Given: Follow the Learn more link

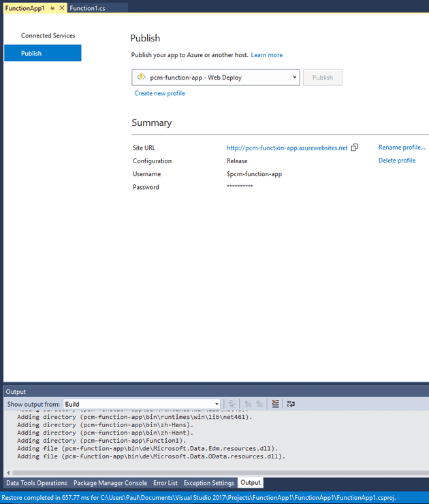Looking at the screenshot, I should point(266,55).
